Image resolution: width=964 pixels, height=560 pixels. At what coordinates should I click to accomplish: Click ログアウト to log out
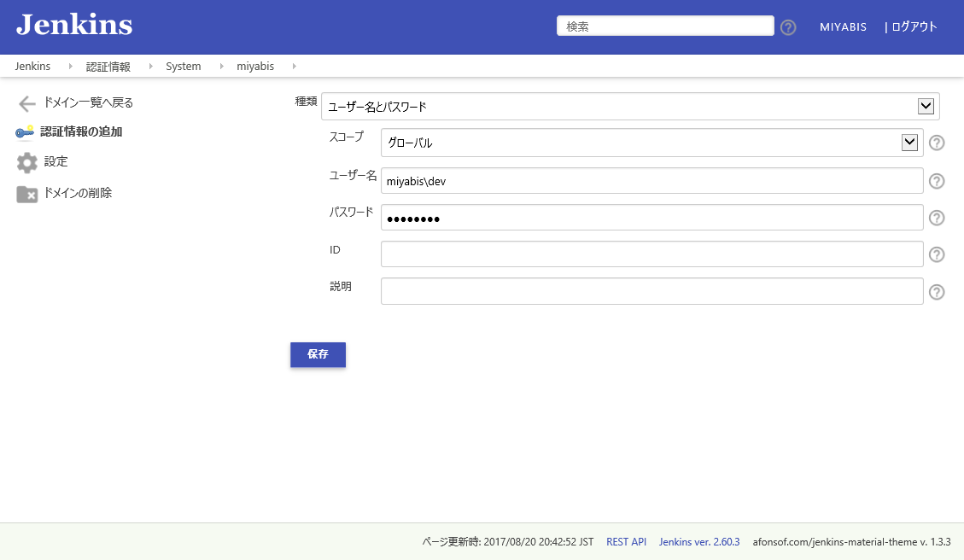[x=914, y=26]
